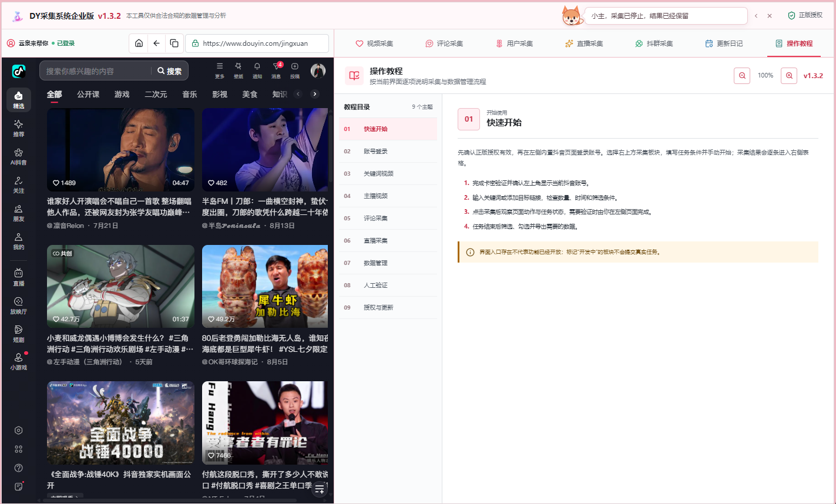Viewport: 836px width, 504px height.
Task: Open tutorial topic 03 关键词视频
Action: coord(388,174)
